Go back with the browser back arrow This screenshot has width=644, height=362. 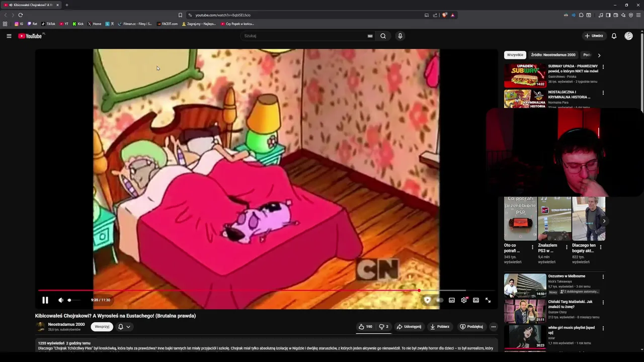coord(6,15)
